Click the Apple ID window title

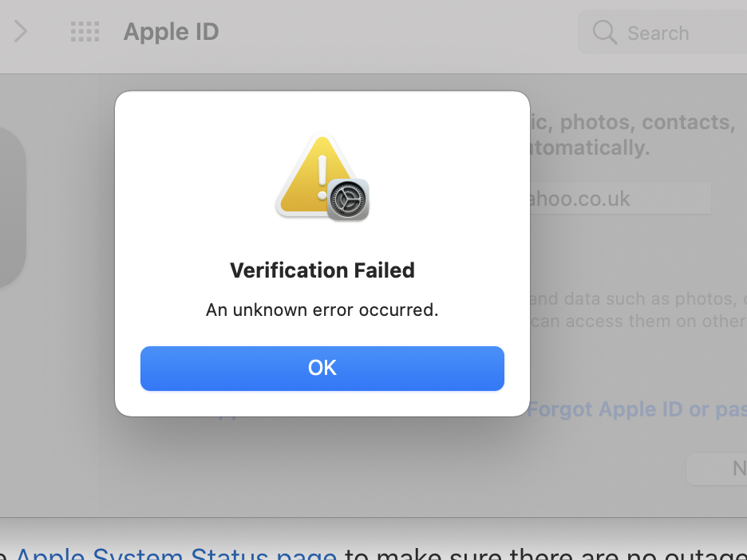[x=171, y=33]
